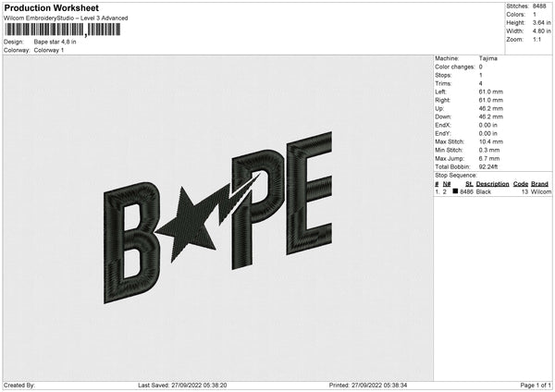Click the "Stop Sequence:" heading
Viewport: 555px width, 392px height.
coord(456,176)
